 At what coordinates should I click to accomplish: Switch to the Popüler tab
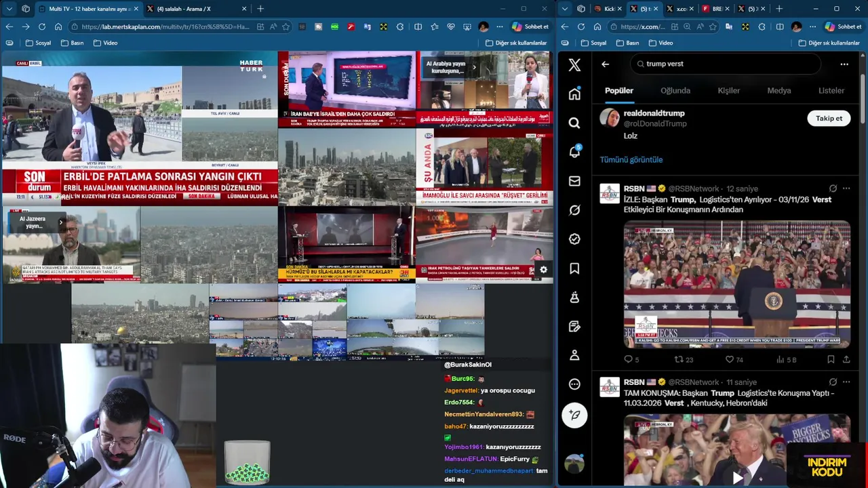point(619,91)
